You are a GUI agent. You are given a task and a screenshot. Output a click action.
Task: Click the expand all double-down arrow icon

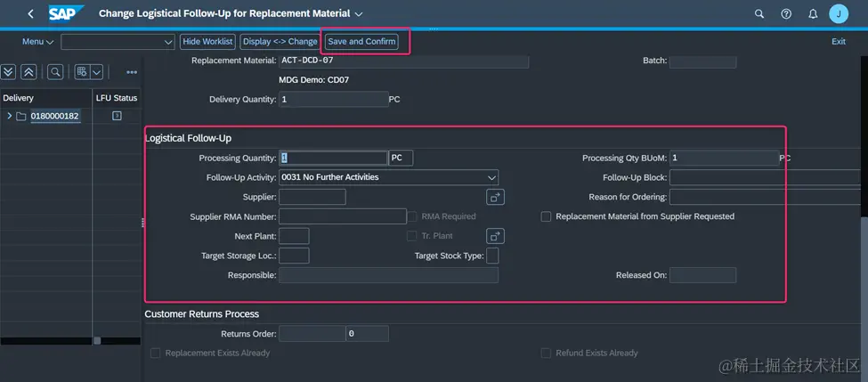[8, 72]
